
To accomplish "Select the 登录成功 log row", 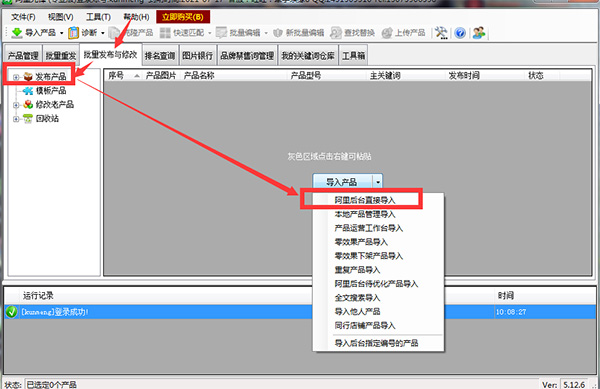I will coord(300,312).
